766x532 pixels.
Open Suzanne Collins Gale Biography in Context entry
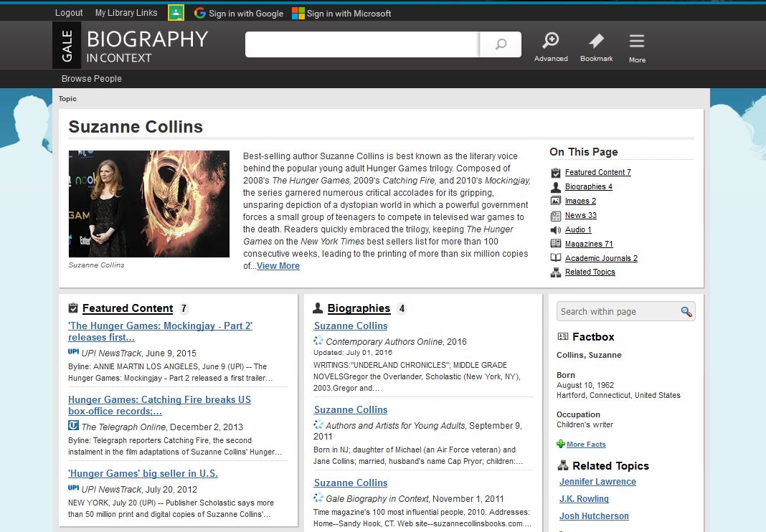tap(350, 483)
